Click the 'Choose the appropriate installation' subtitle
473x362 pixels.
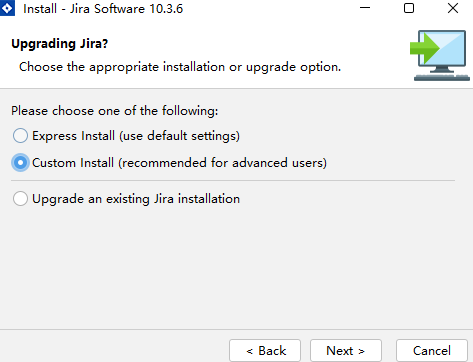point(122,67)
